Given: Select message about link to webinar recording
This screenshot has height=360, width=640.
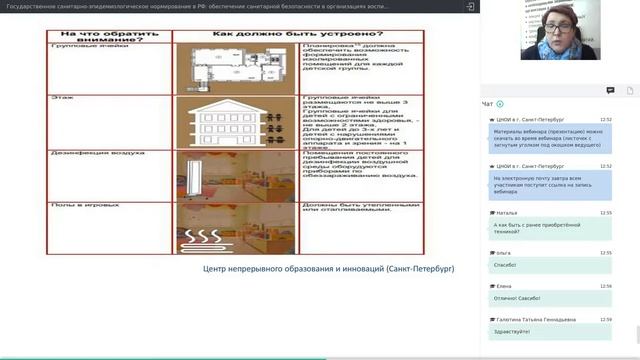Looking at the screenshot, I should [550, 185].
